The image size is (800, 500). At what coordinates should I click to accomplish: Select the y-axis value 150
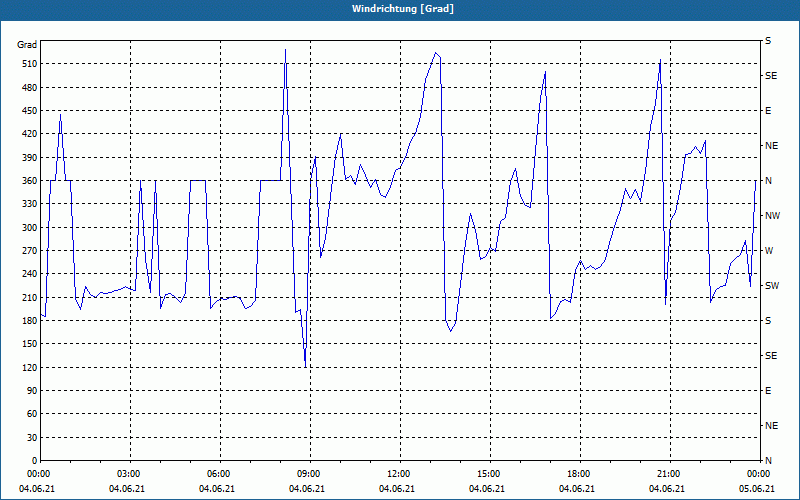click(x=30, y=344)
